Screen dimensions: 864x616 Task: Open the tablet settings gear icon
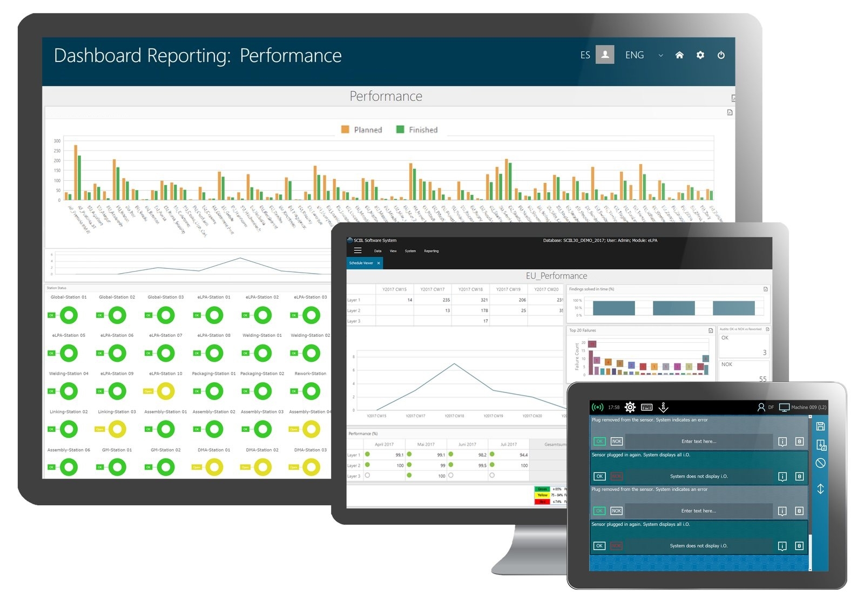click(x=630, y=407)
